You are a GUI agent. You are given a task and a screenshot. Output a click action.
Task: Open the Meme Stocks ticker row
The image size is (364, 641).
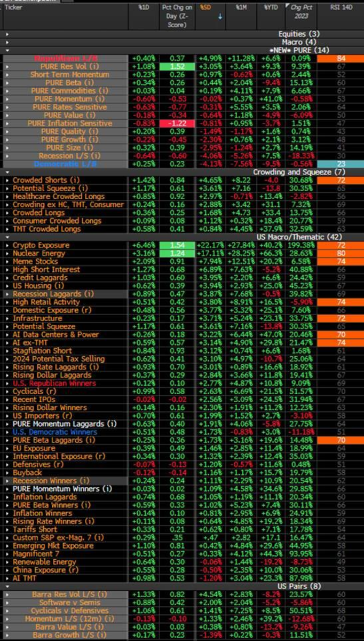pos(35,261)
